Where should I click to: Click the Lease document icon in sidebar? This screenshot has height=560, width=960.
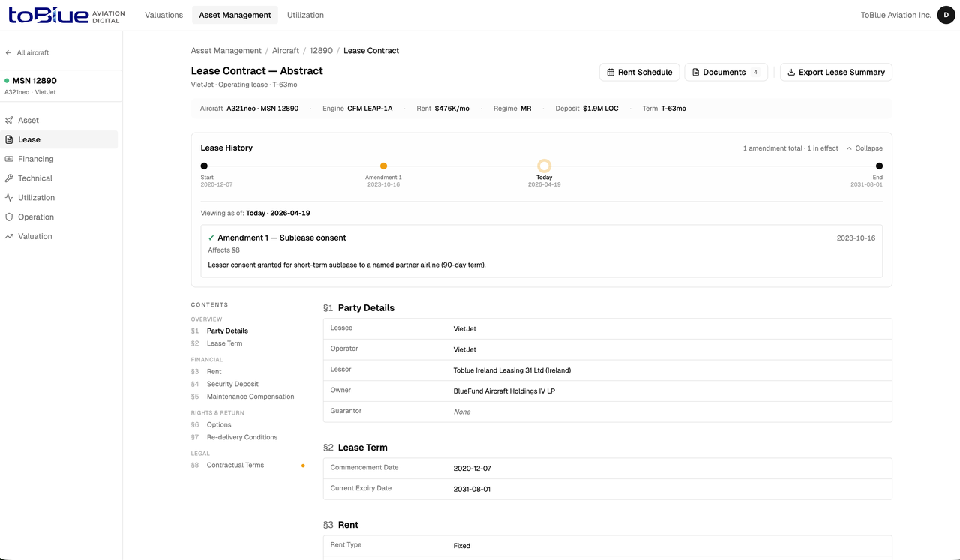click(x=9, y=139)
